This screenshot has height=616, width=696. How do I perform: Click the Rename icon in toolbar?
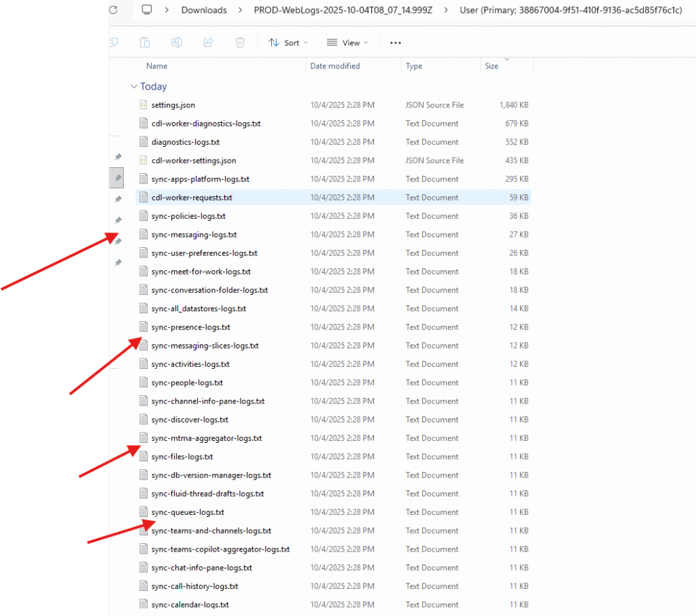pos(176,42)
